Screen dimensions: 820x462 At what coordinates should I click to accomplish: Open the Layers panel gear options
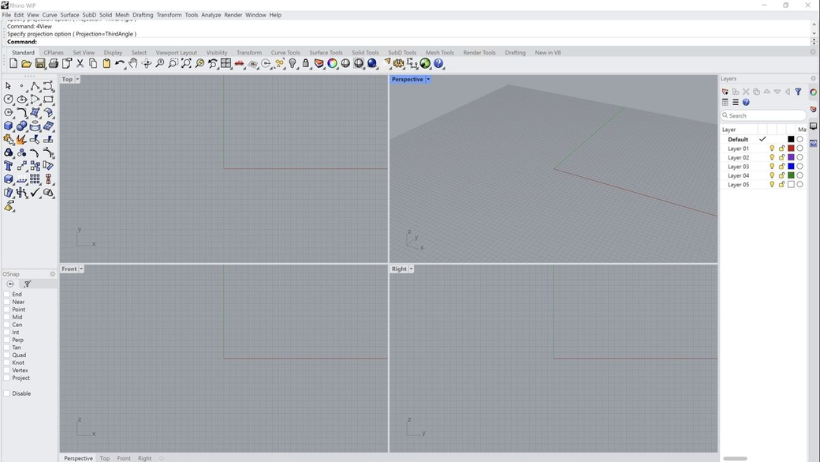(x=813, y=78)
